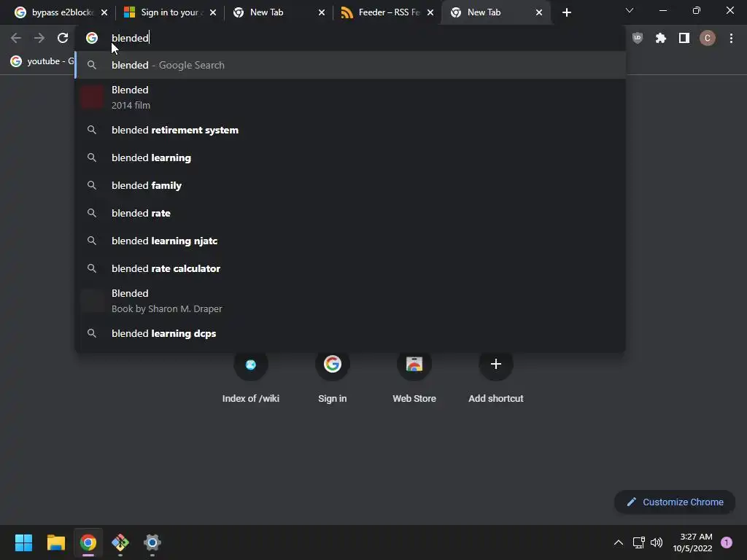Choose blended family suggestion
Viewport: 747px width, 560px height.
click(350, 185)
